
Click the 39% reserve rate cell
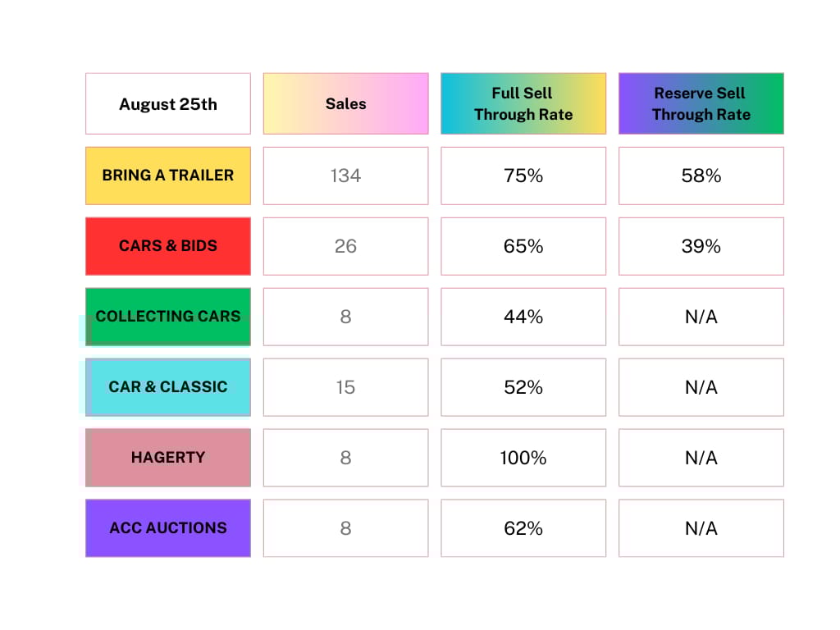point(701,246)
